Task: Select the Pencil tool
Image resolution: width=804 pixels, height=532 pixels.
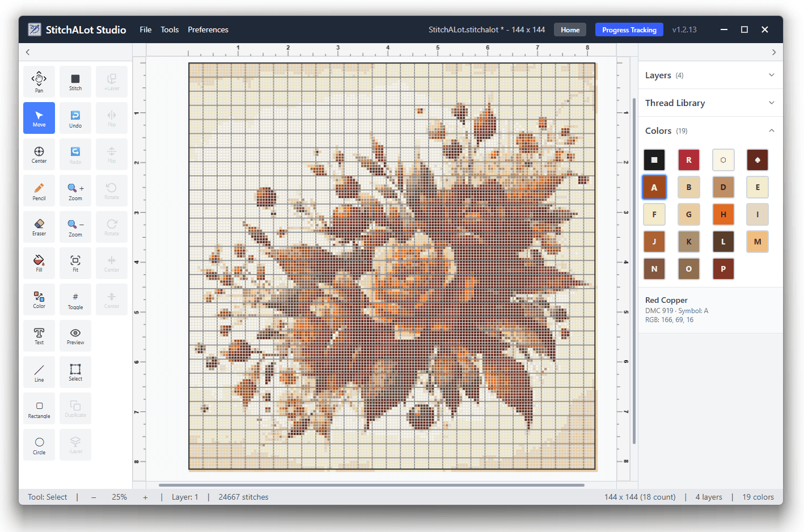Action: (39, 191)
